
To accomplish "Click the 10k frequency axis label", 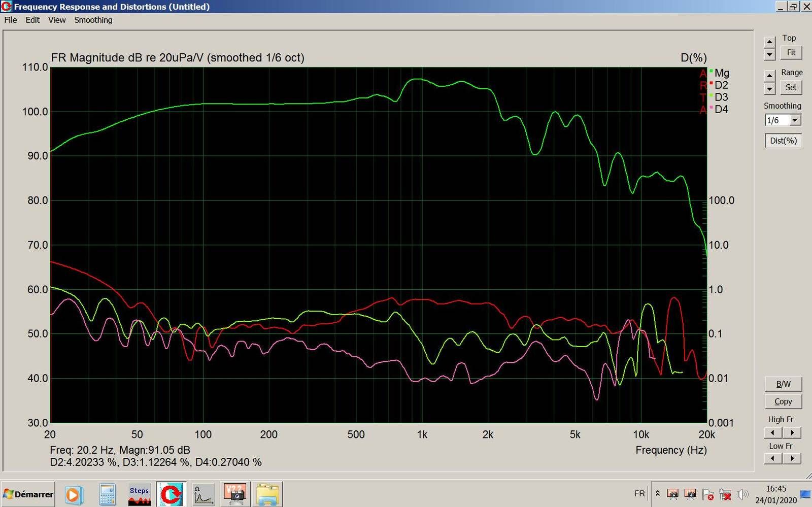I will [x=641, y=435].
